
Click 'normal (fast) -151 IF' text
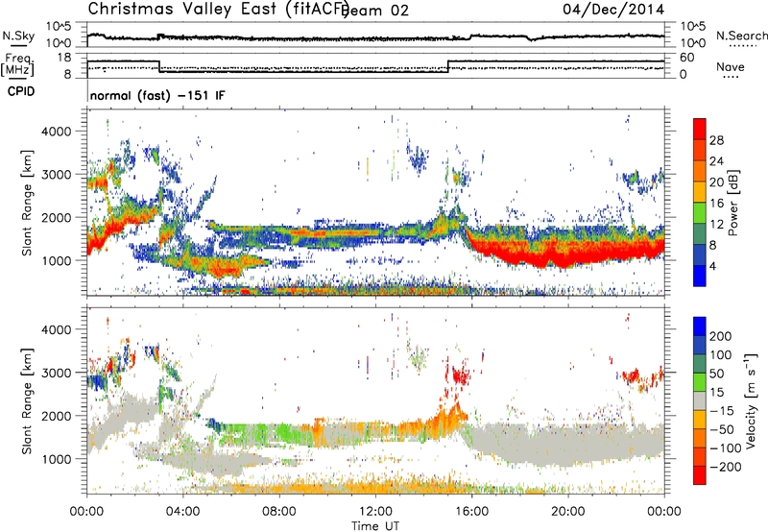tap(157, 95)
